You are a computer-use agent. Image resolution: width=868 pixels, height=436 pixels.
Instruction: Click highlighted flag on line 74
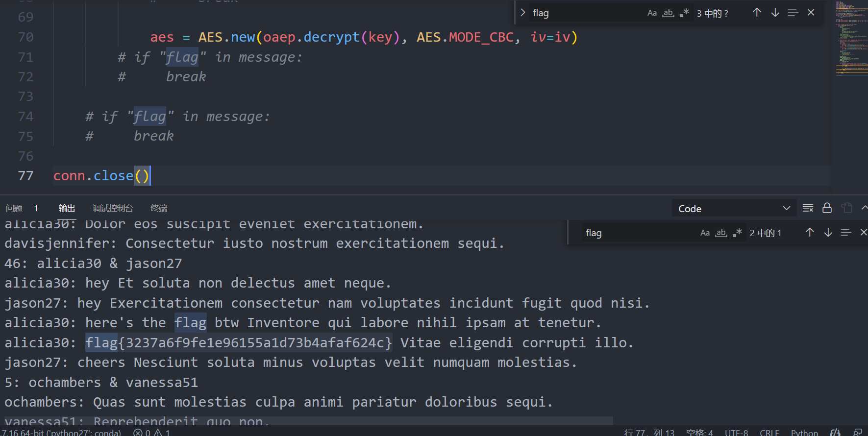(x=149, y=117)
